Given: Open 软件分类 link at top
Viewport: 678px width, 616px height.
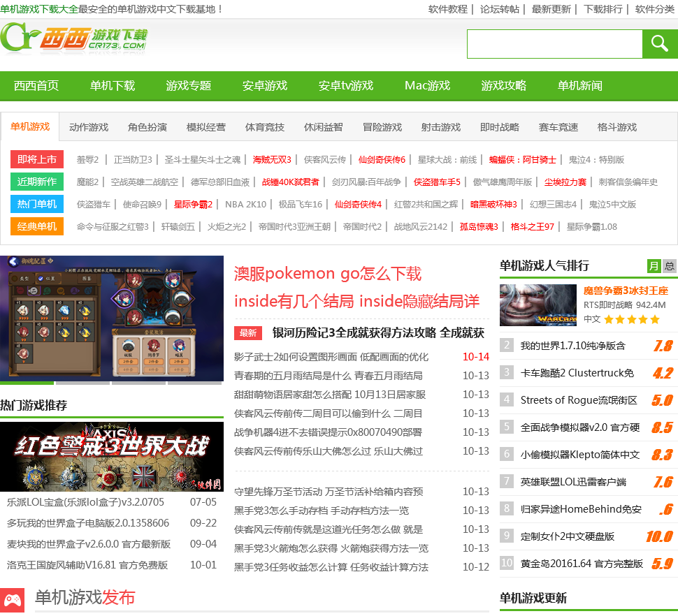Looking at the screenshot, I should pyautogui.click(x=655, y=9).
